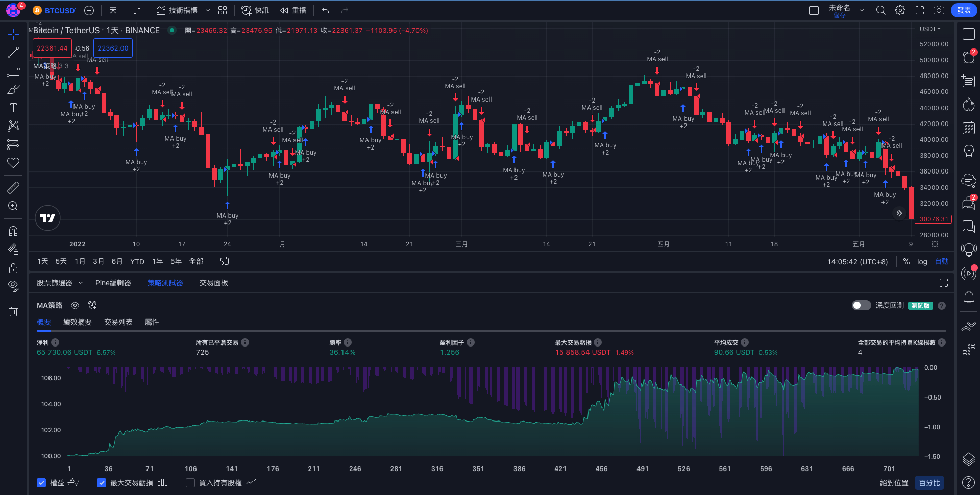The width and height of the screenshot is (980, 495).
Task: Toggle 自動 auto scale
Action: (x=942, y=261)
